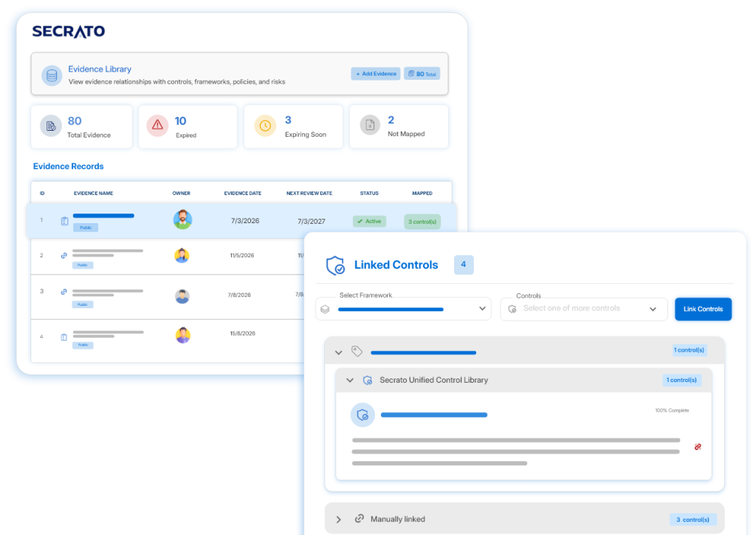Click the Public tag in evidence row 2
The width and height of the screenshot is (756, 535).
[x=83, y=265]
